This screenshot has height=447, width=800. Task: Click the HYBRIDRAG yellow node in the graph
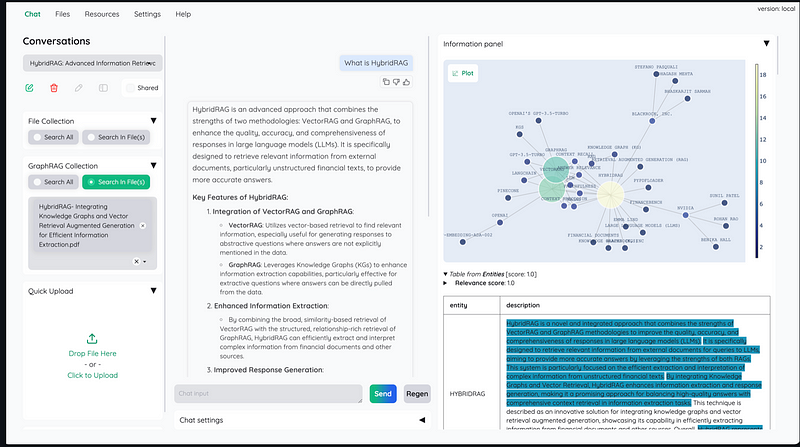point(610,195)
